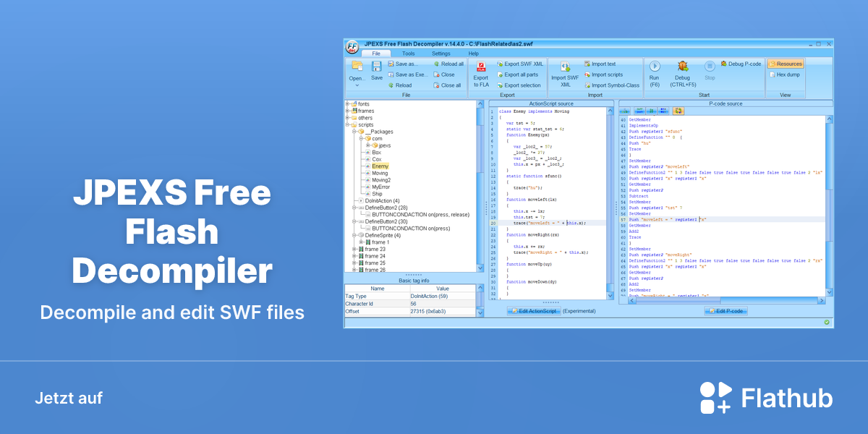Screen dimensions: 868x434
Task: Click the green status icon in status bar
Action: 827,322
